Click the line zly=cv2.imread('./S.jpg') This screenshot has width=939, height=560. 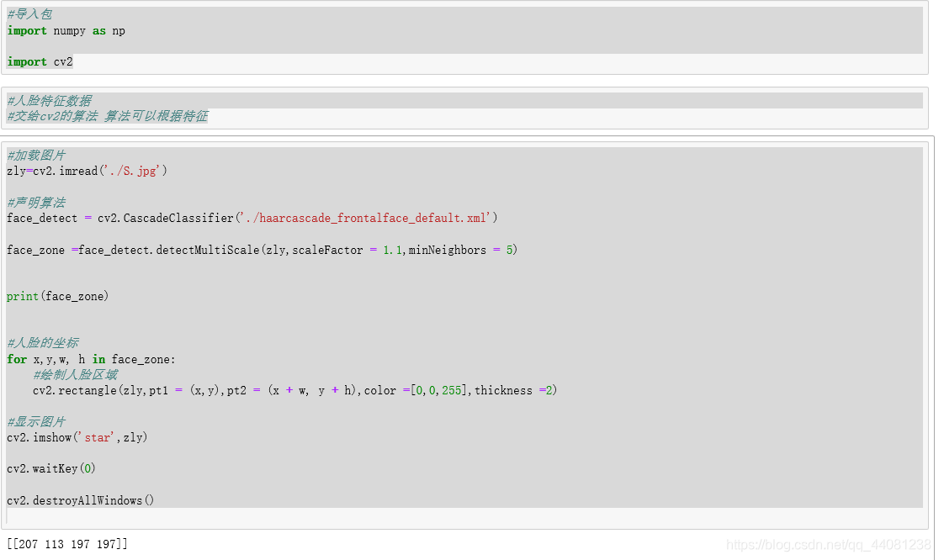pyautogui.click(x=87, y=172)
